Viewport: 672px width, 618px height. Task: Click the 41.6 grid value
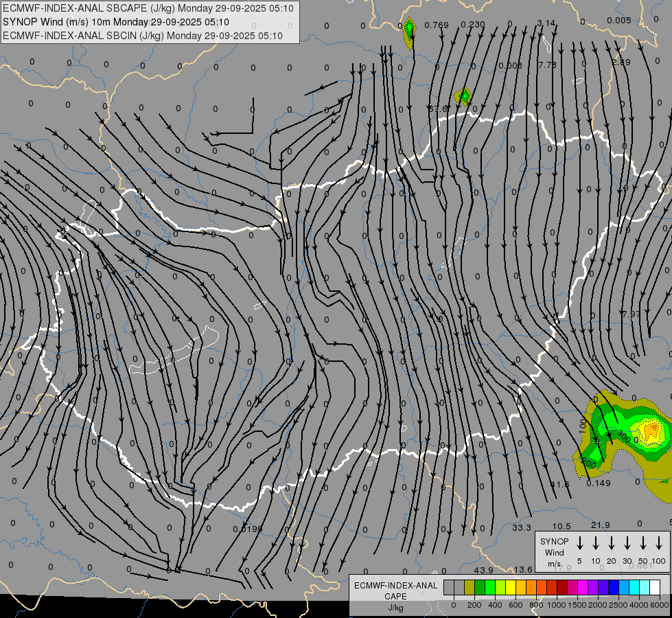coord(559,485)
